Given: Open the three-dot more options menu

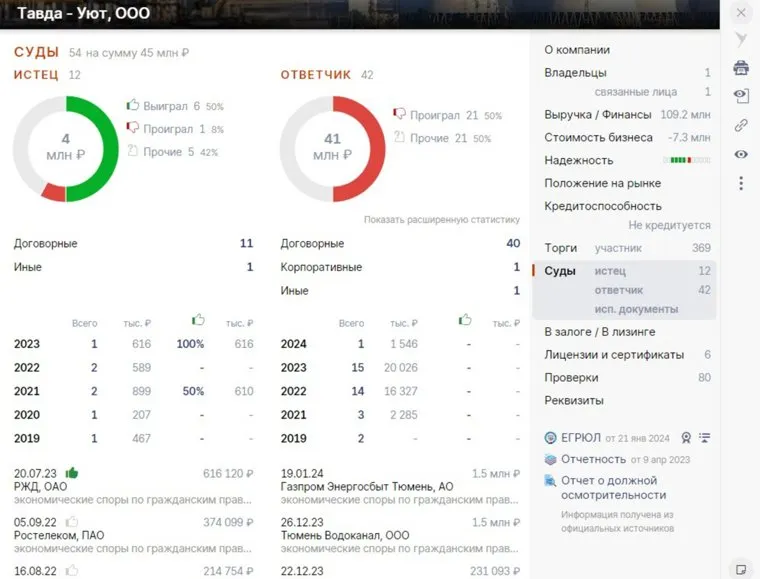Looking at the screenshot, I should (x=740, y=183).
